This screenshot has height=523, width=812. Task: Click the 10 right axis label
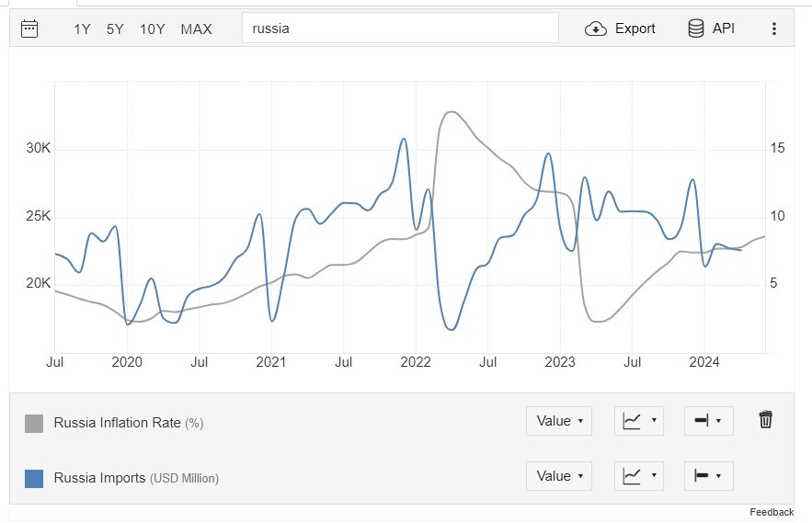point(777,216)
